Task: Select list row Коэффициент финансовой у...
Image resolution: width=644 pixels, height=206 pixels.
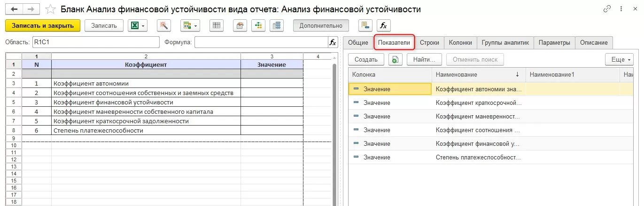Action: tap(491, 143)
